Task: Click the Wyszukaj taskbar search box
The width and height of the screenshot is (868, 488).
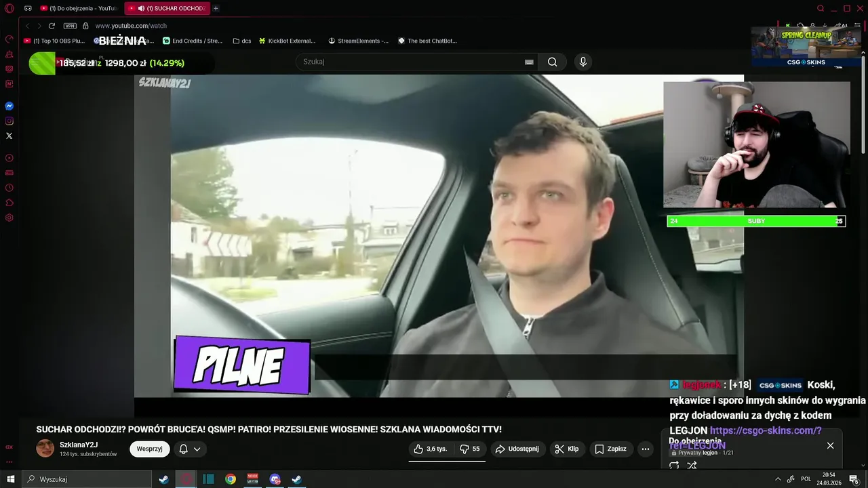Action: click(87, 479)
